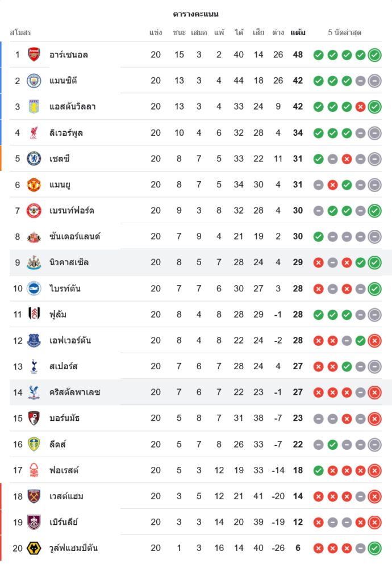Open the คริสตัลพาเลซ team link
Viewport: 392px width, 568px height.
75,392
